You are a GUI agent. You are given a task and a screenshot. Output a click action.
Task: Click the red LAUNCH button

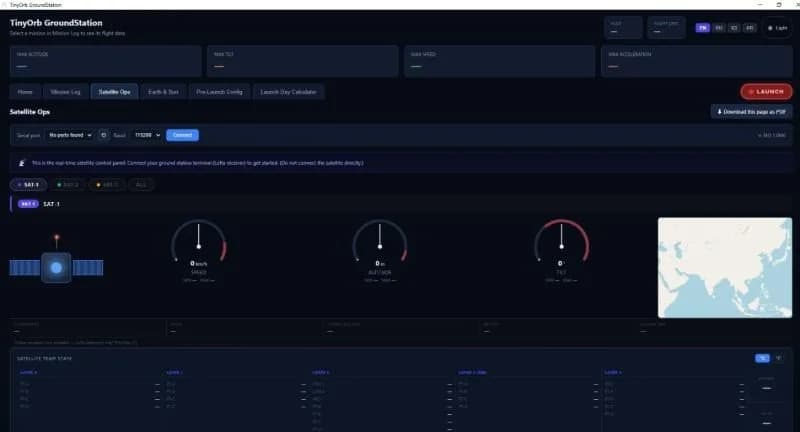(x=766, y=92)
